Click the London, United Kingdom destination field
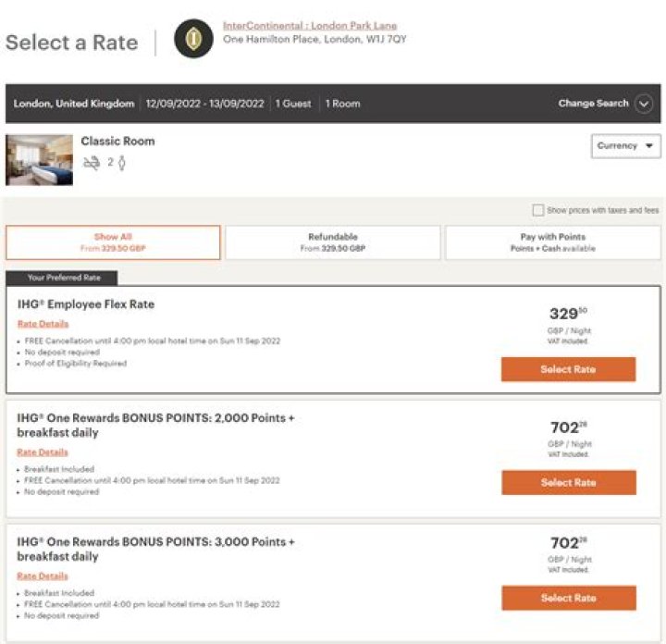Screen dimensions: 666x644 [x=74, y=104]
